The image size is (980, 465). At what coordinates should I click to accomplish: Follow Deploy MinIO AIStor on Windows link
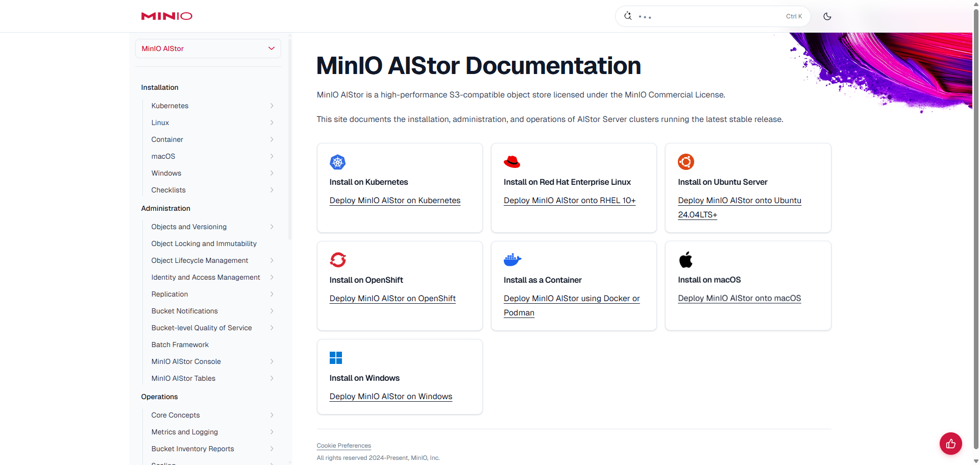(x=391, y=397)
